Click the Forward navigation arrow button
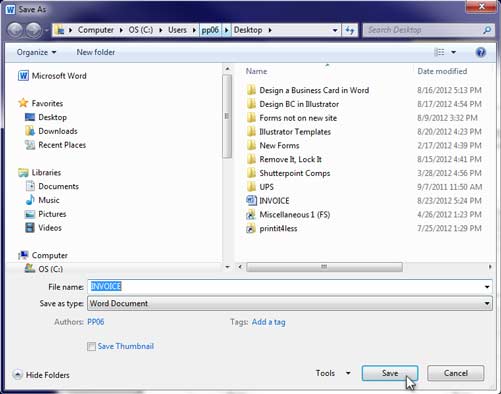 [x=34, y=30]
